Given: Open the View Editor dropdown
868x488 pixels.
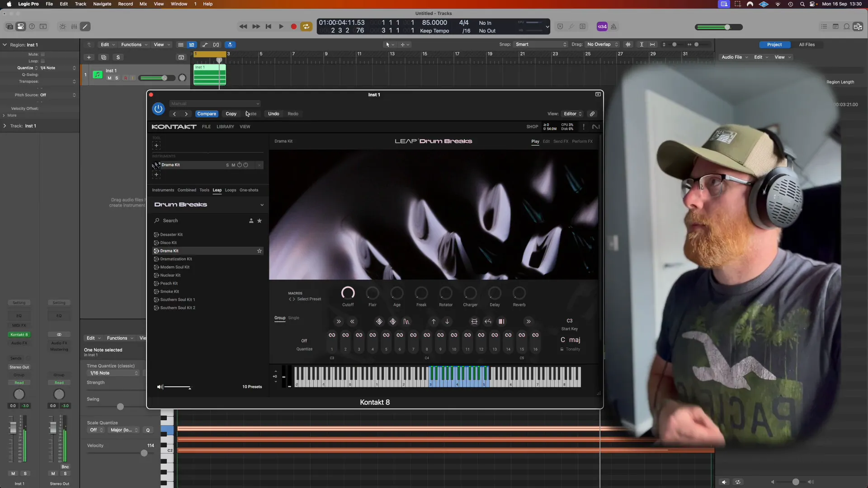Looking at the screenshot, I should tap(572, 114).
